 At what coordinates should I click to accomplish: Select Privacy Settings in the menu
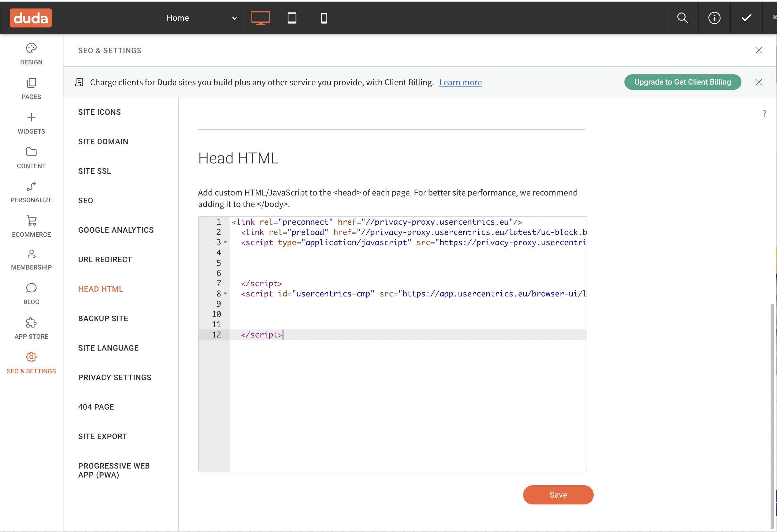pos(115,377)
